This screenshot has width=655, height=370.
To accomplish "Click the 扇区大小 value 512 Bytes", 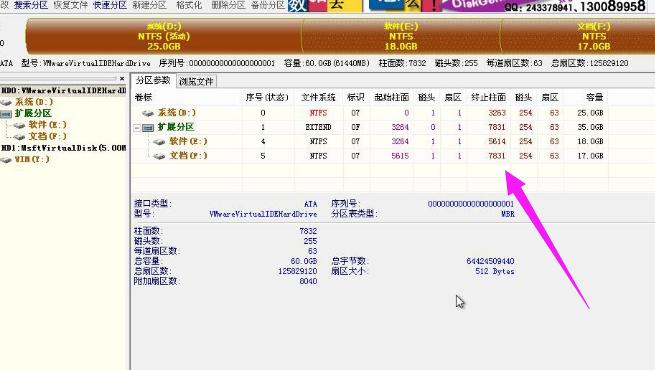I will pos(495,271).
